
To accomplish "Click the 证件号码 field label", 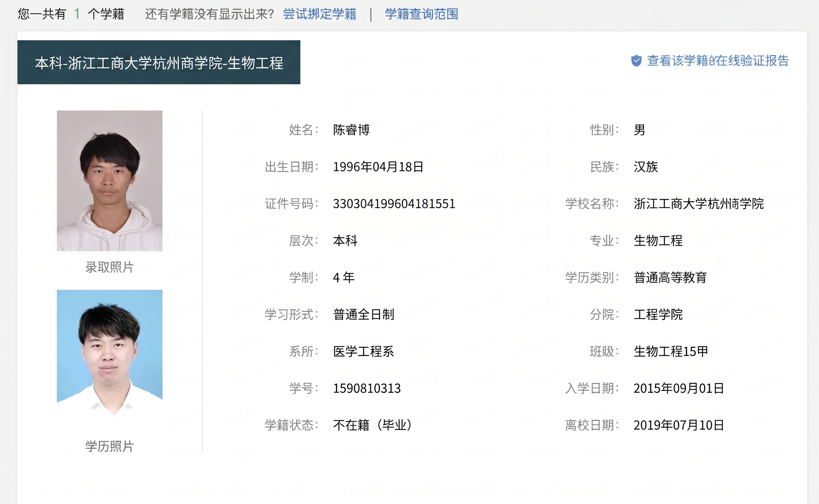I will coord(292,204).
